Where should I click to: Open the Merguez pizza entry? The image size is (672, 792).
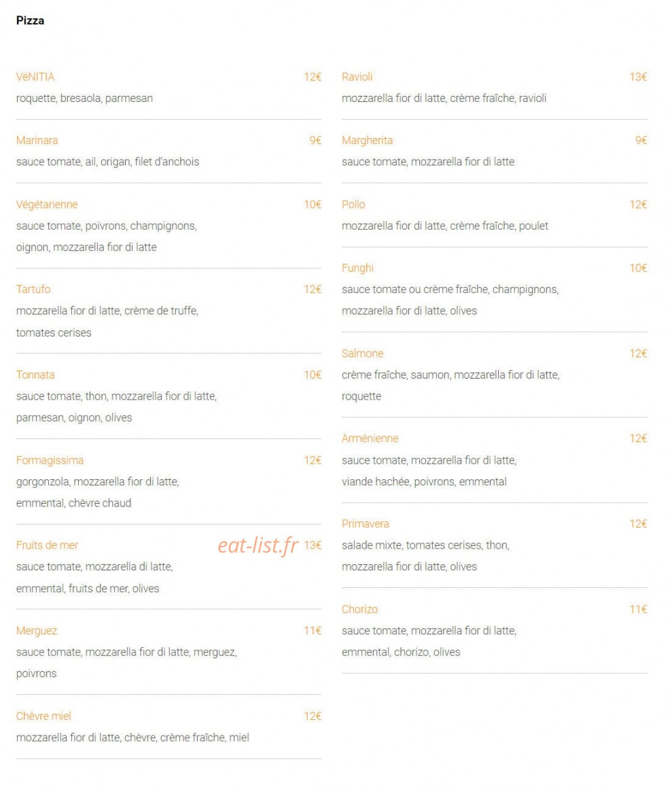click(x=36, y=631)
